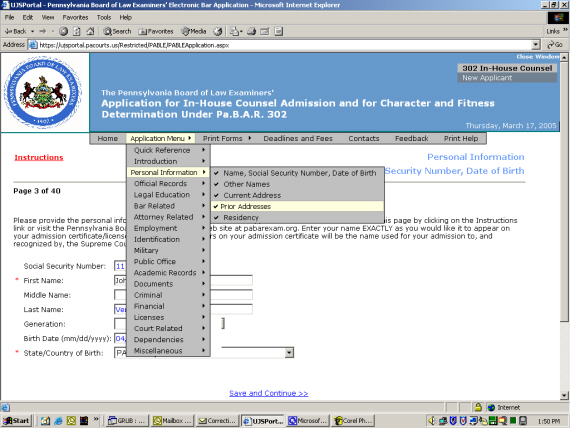Click the Save and Continue >> link
This screenshot has width=570, height=428.
pyautogui.click(x=269, y=393)
